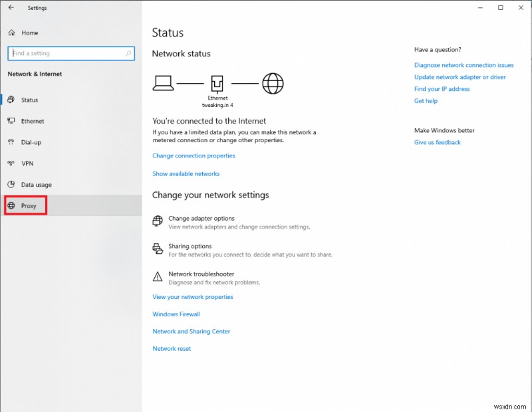Screen dimensions: 532x412
Task: Select the Proxy entry in the navigation menu
Action: pos(29,206)
